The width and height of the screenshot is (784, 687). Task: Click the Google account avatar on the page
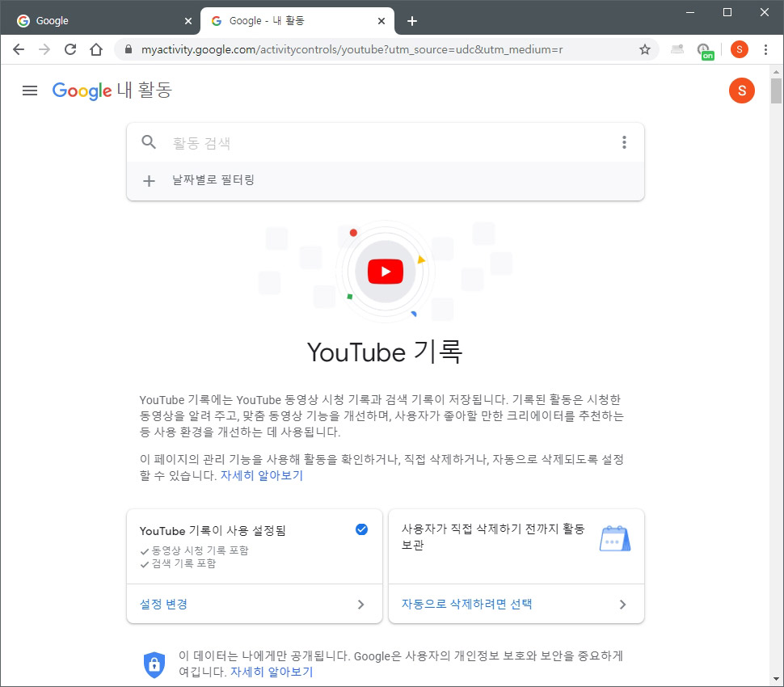pyautogui.click(x=741, y=91)
